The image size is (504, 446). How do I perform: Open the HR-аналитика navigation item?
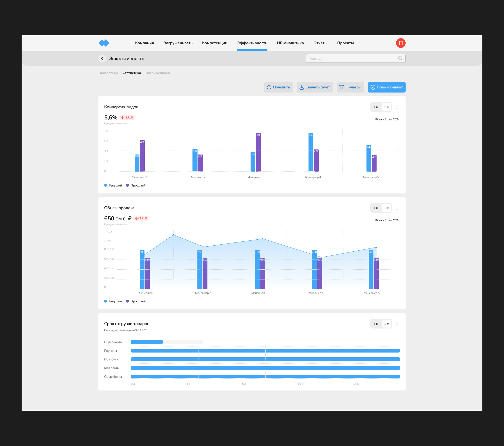pos(290,43)
